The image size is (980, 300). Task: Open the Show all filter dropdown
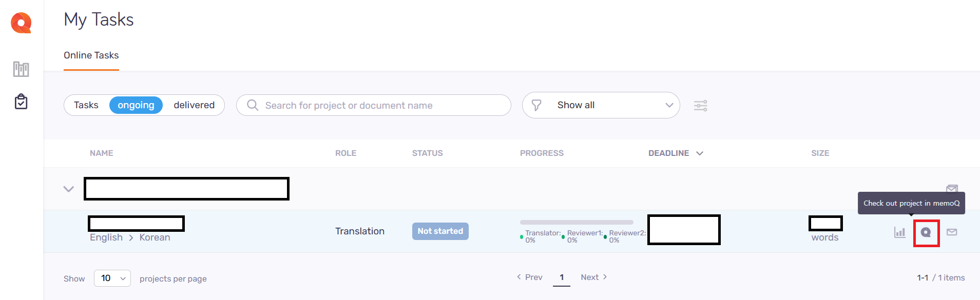[x=601, y=105]
